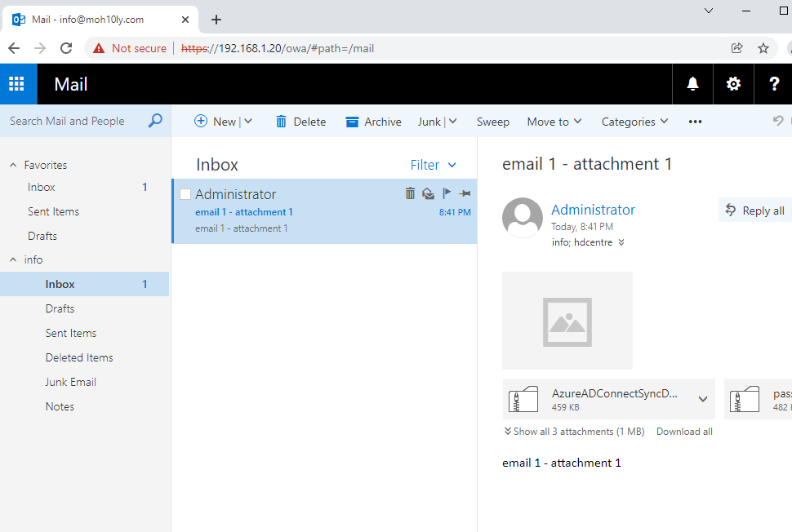Expand the New button dropdown arrow
The image size is (792, 532).
coord(248,121)
